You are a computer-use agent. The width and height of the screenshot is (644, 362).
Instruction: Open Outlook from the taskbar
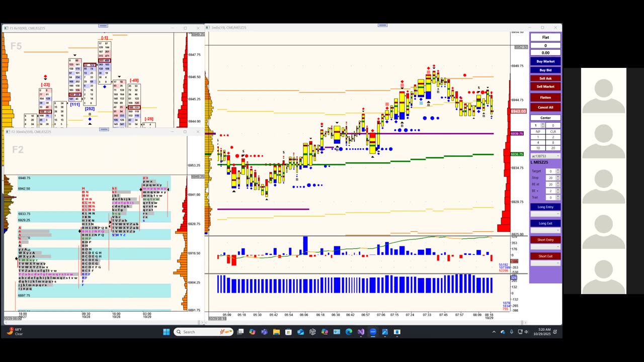[x=300, y=332]
